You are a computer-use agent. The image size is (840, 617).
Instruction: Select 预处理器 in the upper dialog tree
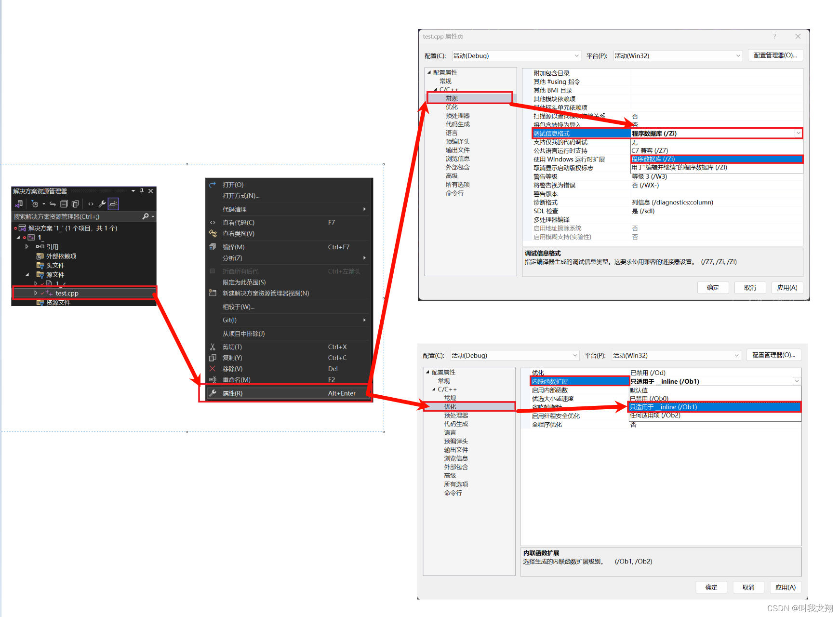(457, 116)
